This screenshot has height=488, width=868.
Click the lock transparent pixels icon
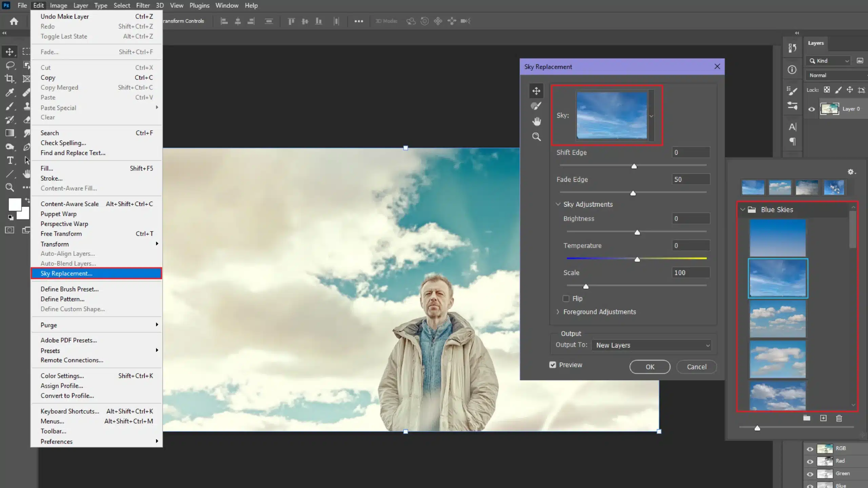tap(827, 90)
